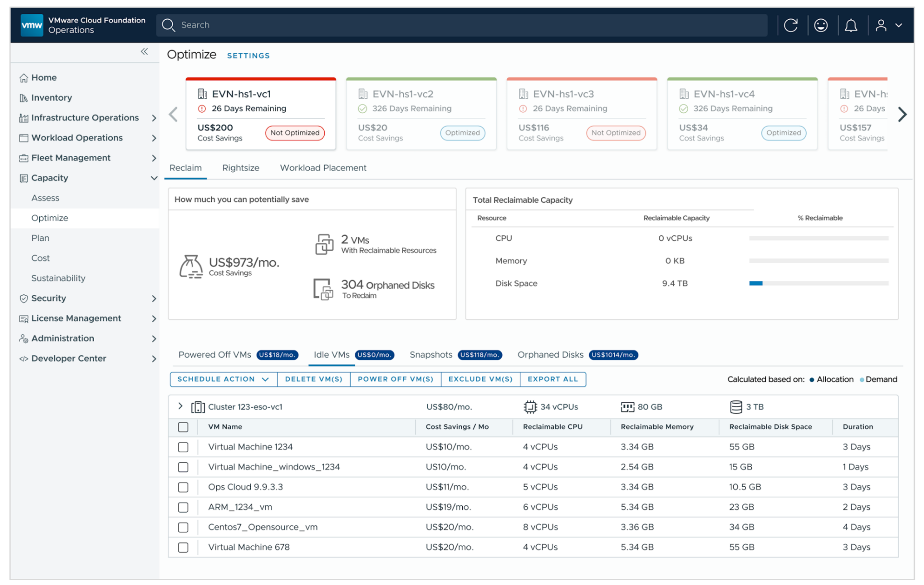Click the Home icon in sidebar
Image resolution: width=924 pixels, height=585 pixels.
pyautogui.click(x=23, y=78)
